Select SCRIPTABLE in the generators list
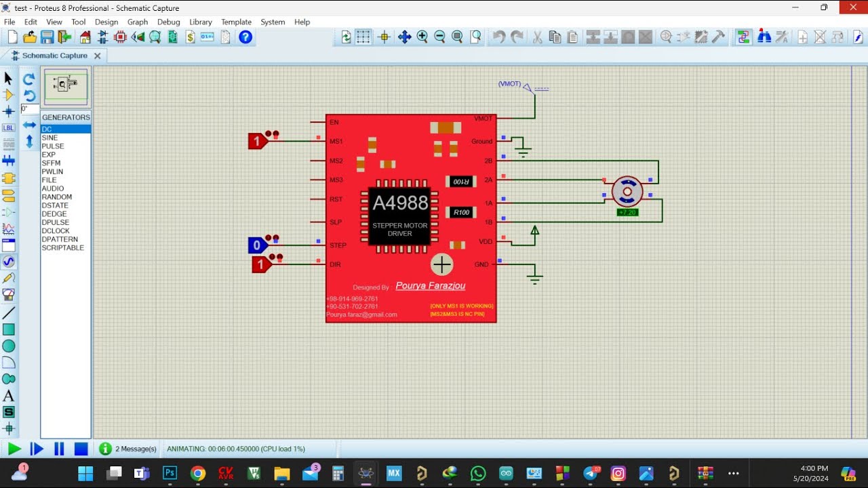The width and height of the screenshot is (868, 488). point(66,248)
